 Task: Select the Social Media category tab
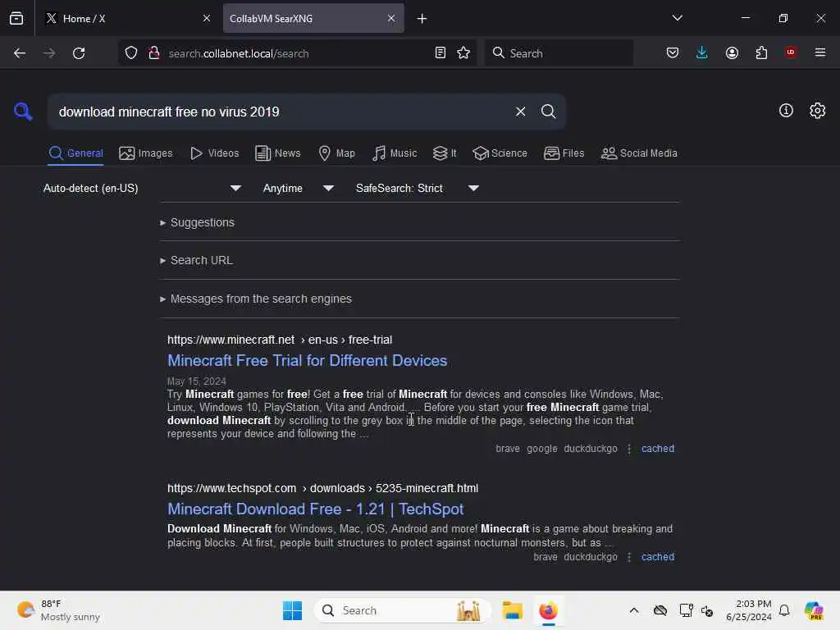pos(639,153)
